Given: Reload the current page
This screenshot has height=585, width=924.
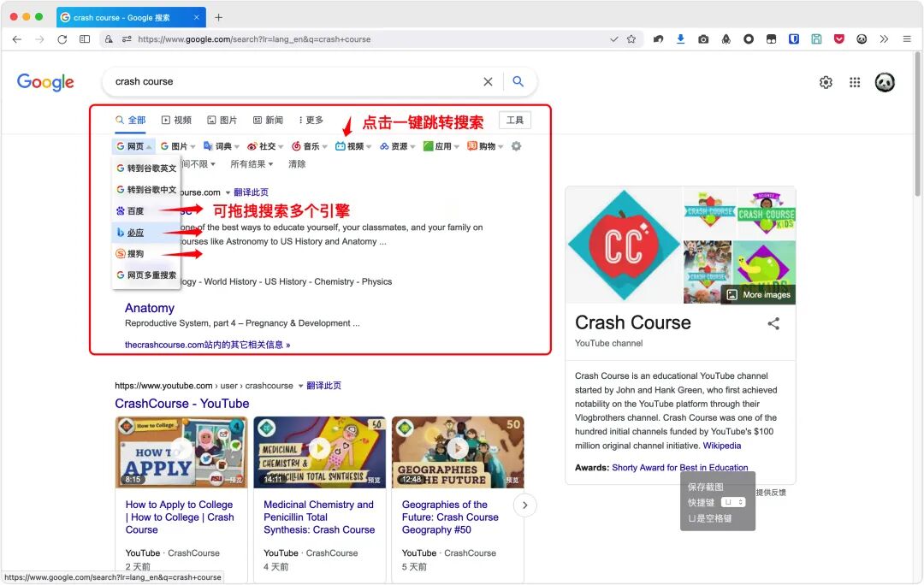Looking at the screenshot, I should tap(62, 39).
